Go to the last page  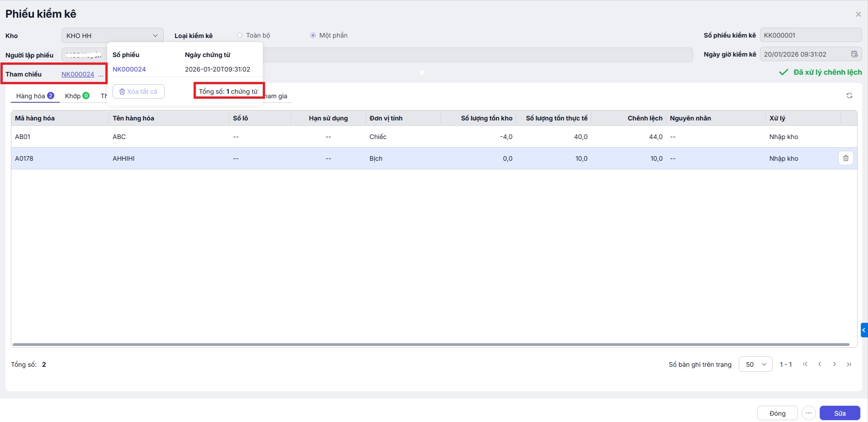point(849,364)
